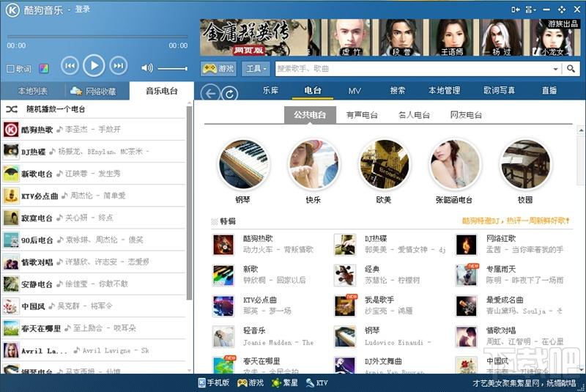Open KTV microphone in bottom bar
Image resolution: width=586 pixels, height=392 pixels.
[317, 382]
